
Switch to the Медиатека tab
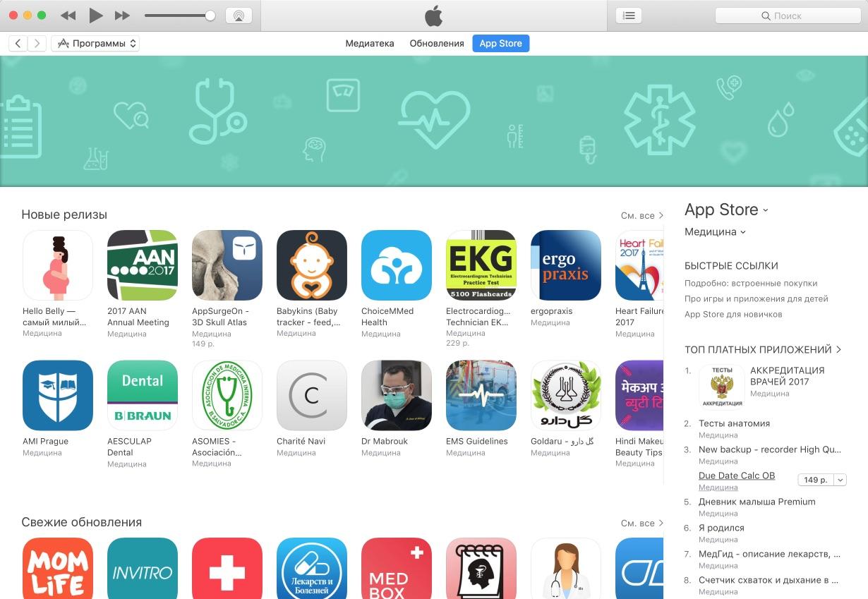(370, 43)
